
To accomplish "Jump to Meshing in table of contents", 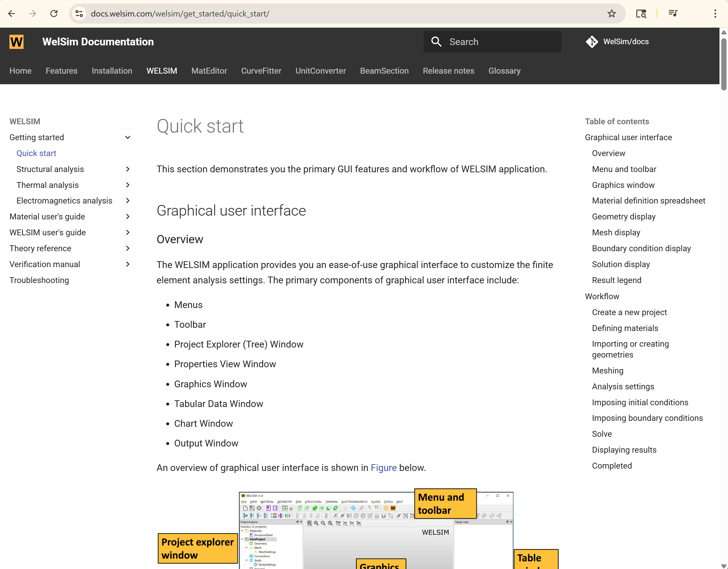I will point(607,370).
